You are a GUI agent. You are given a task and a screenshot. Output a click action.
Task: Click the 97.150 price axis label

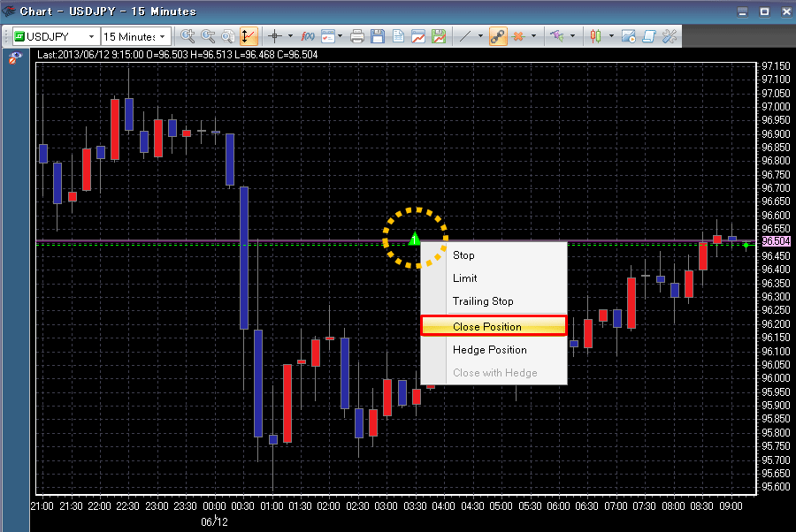pyautogui.click(x=776, y=66)
